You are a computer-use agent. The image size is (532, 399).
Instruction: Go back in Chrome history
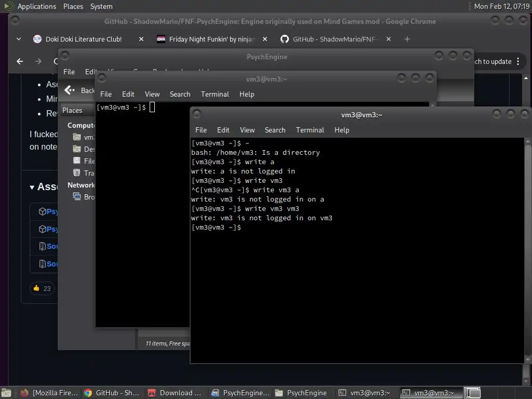pos(20,61)
